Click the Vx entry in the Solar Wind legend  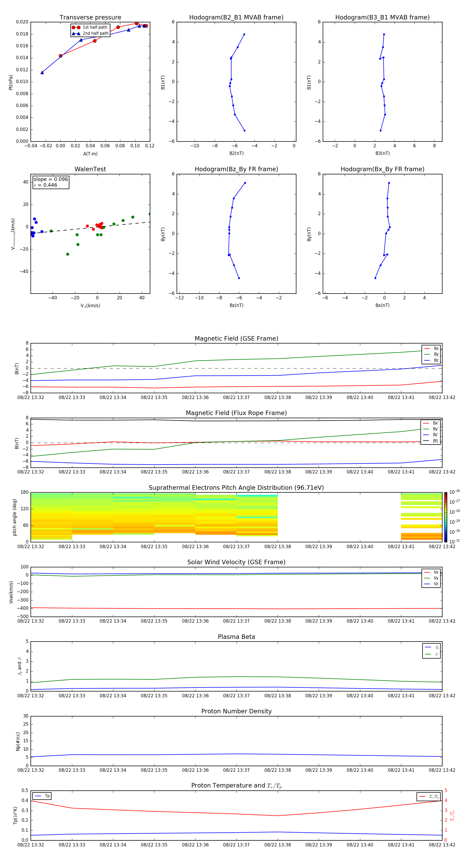(431, 572)
